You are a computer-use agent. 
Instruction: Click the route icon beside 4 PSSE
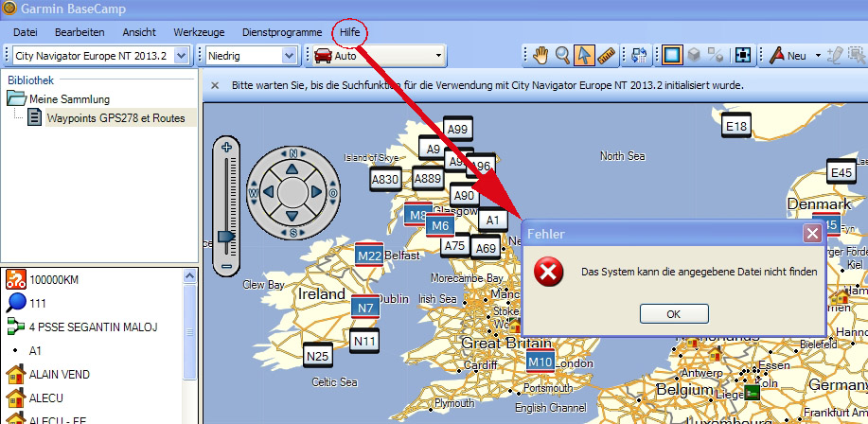tap(16, 327)
